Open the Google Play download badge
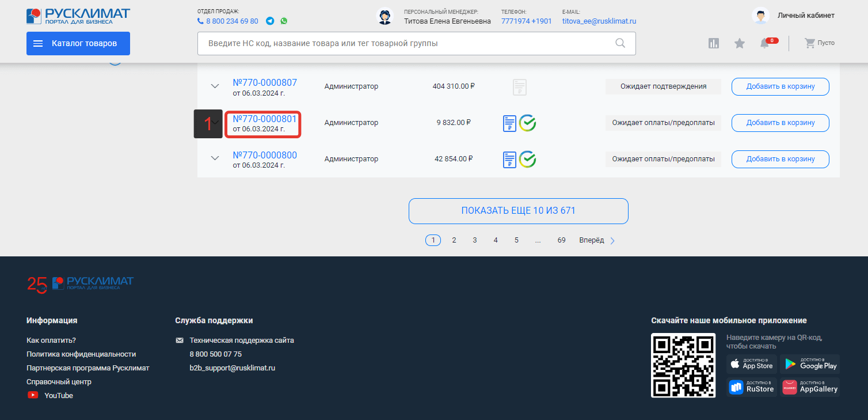This screenshot has height=420, width=868. [x=810, y=364]
